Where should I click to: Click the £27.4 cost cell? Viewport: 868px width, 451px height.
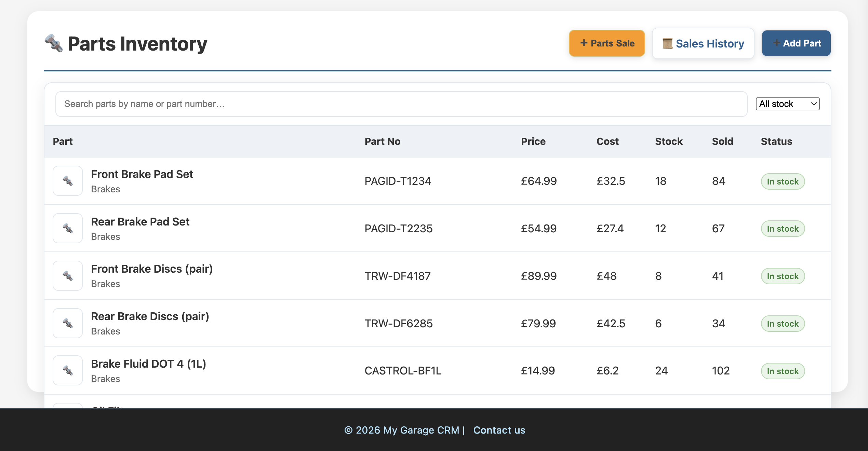[610, 229]
